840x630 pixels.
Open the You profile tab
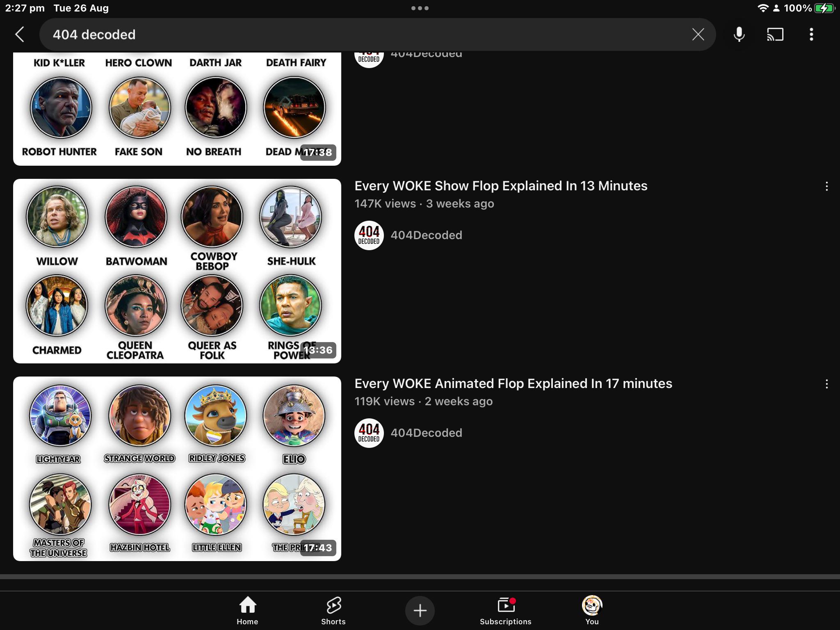click(591, 610)
